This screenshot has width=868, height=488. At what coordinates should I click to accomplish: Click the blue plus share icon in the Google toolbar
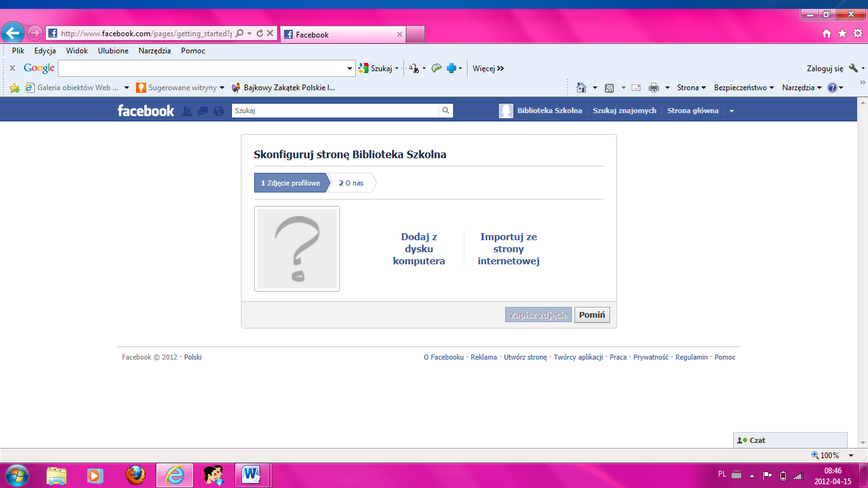(x=452, y=68)
